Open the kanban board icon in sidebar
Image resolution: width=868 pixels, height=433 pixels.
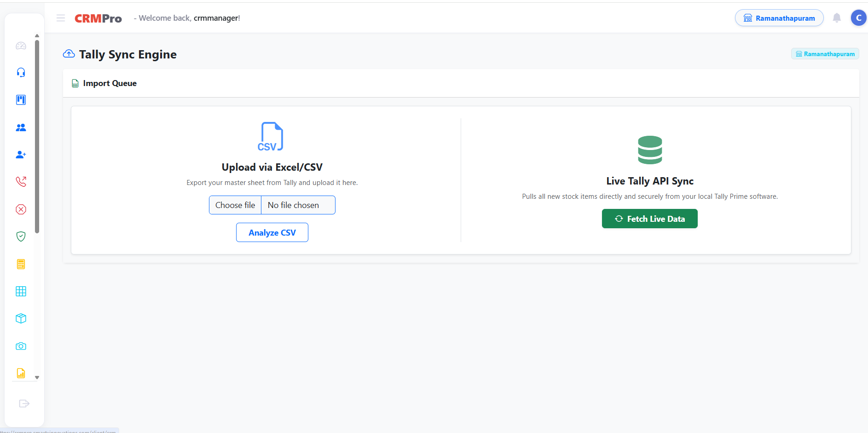21,100
